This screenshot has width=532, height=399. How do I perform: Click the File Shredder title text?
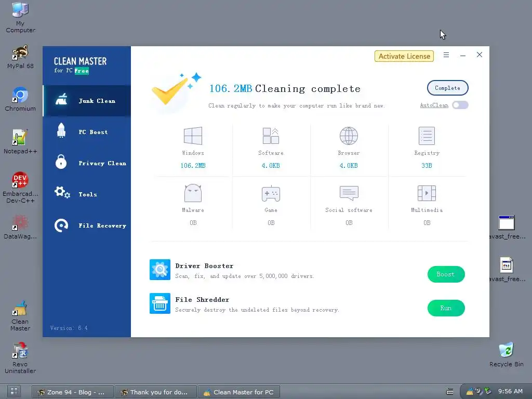(x=202, y=300)
